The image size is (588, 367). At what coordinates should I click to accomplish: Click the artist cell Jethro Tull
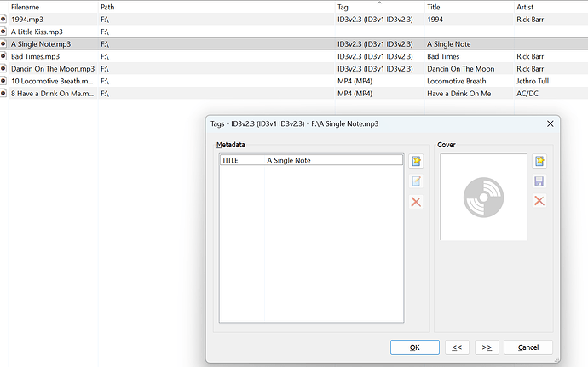533,82
